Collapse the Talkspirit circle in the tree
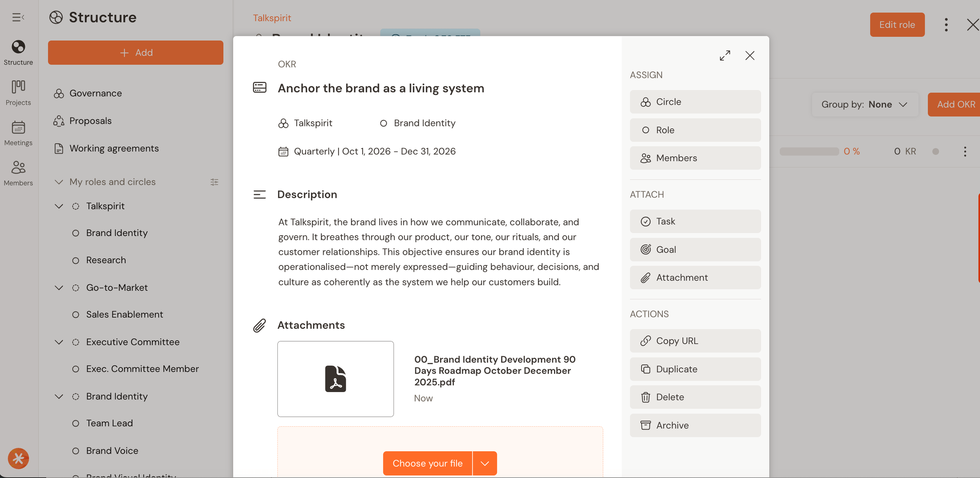Viewport: 980px width, 478px height. tap(58, 206)
